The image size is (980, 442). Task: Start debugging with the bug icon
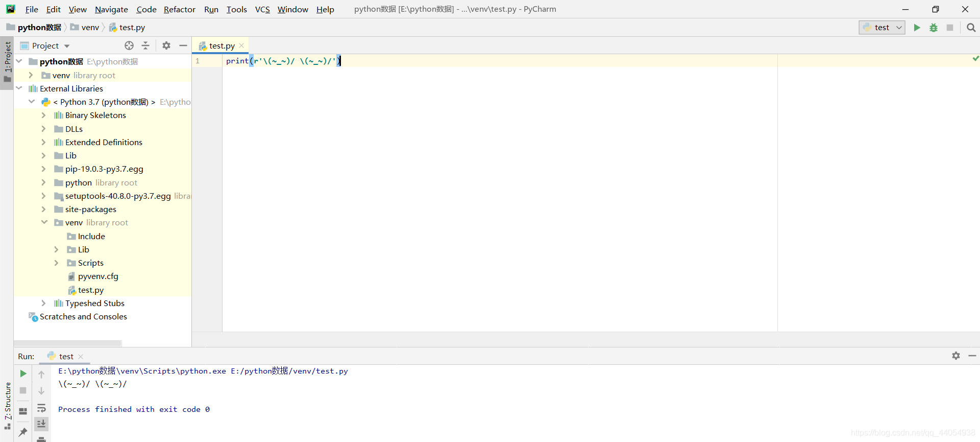pyautogui.click(x=933, y=28)
